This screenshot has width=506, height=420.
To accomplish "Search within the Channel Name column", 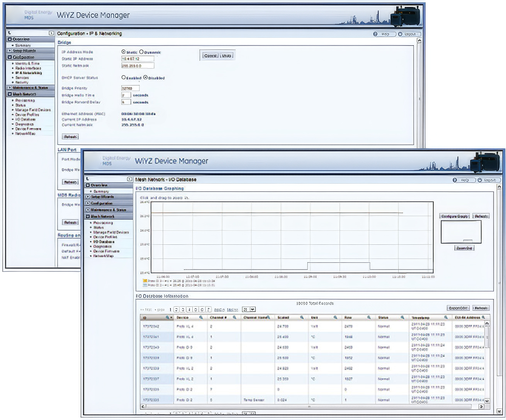I will point(268,317).
